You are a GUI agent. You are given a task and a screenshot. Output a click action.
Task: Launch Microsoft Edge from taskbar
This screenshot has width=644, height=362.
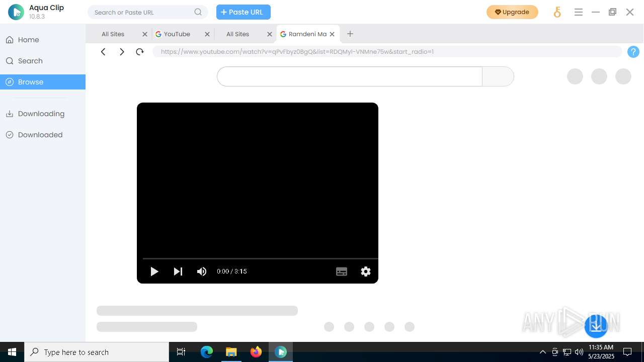click(x=207, y=352)
